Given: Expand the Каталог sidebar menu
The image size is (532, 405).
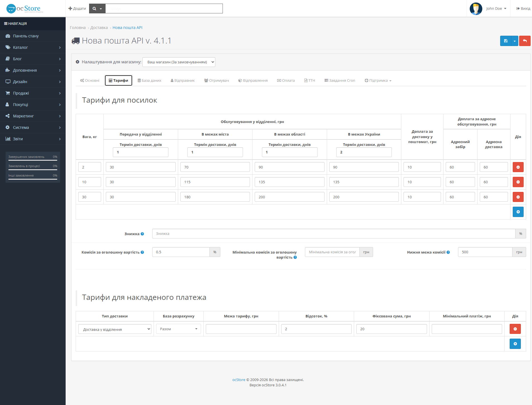Looking at the screenshot, I should 33,47.
